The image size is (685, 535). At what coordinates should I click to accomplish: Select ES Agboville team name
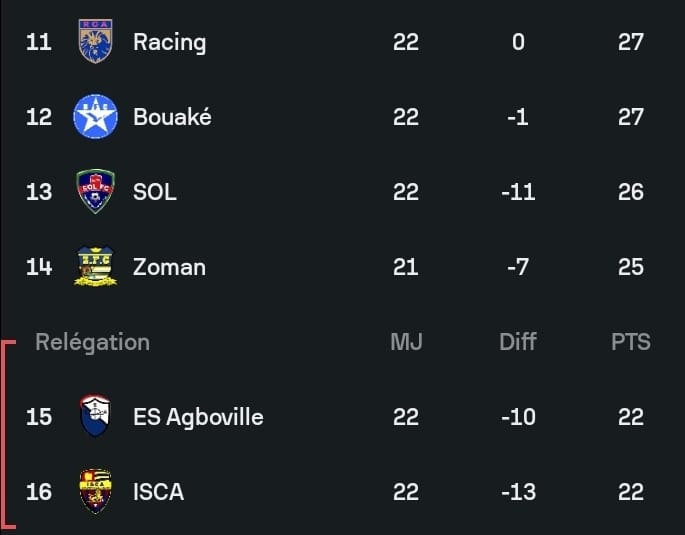click(x=198, y=417)
